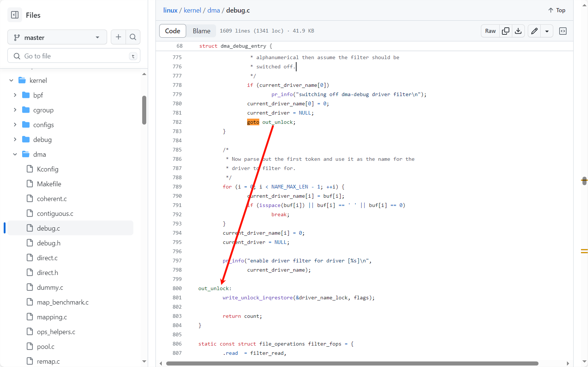Download the raw file
The height and width of the screenshot is (367, 588).
518,31
